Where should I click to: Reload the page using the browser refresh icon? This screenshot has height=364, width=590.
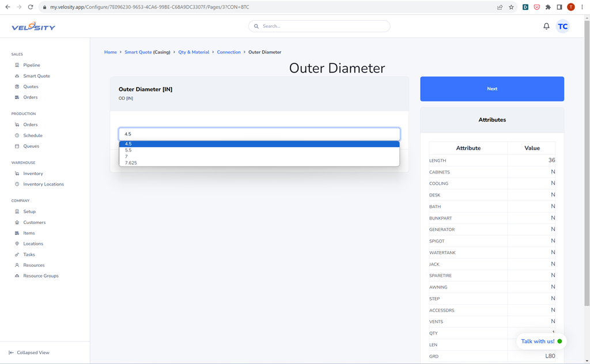point(31,7)
